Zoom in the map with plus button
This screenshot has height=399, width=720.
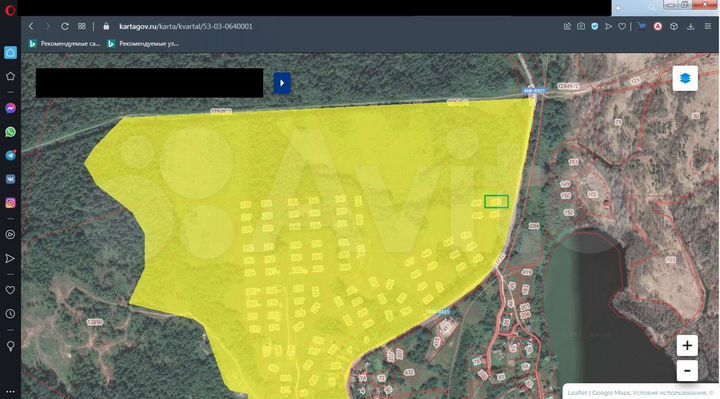[687, 345]
